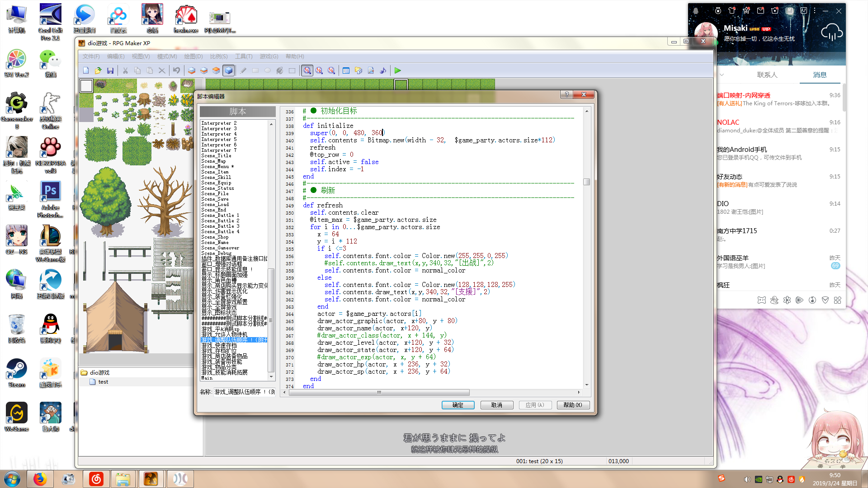Image resolution: width=868 pixels, height=488 pixels.
Task: Open the Sound Test music note icon
Action: 382,70
